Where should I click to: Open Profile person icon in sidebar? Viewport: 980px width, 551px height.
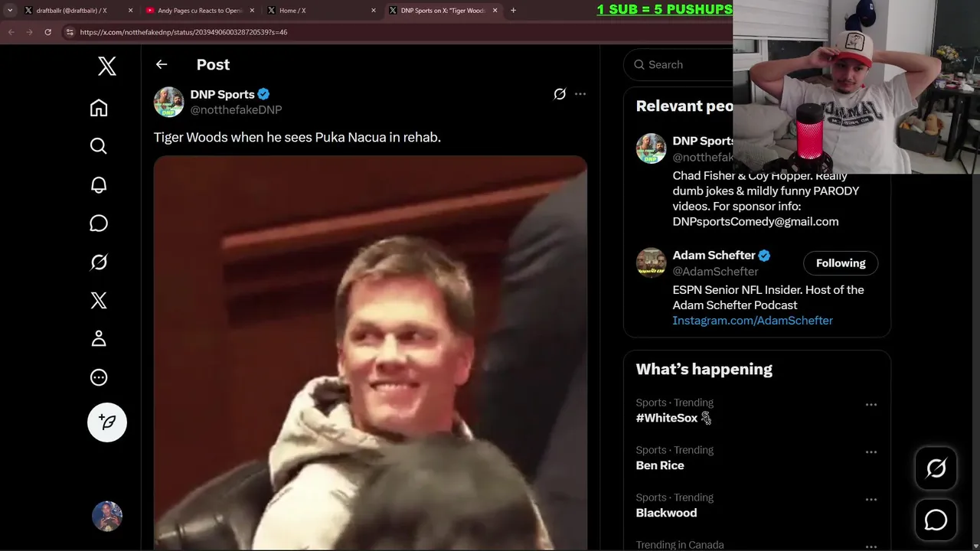coord(99,338)
